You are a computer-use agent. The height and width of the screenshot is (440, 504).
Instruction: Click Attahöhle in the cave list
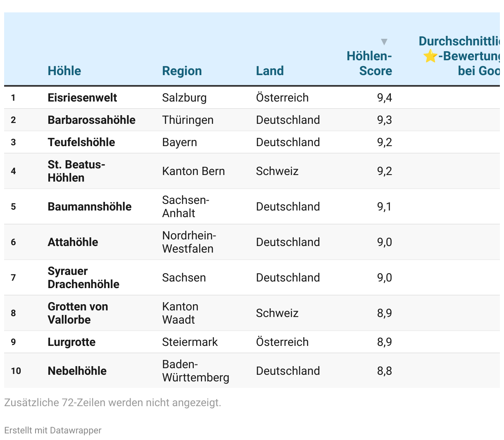pyautogui.click(x=73, y=242)
